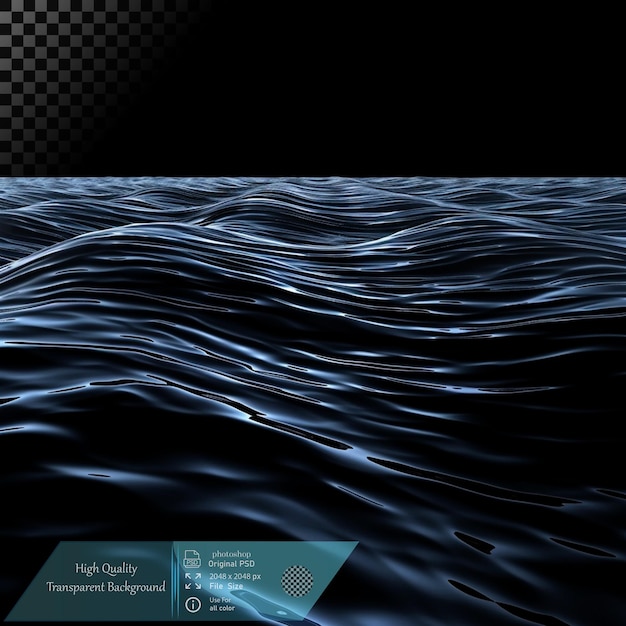626x626 pixels.
Task: Click the "High Quality" text
Action: tap(106, 569)
